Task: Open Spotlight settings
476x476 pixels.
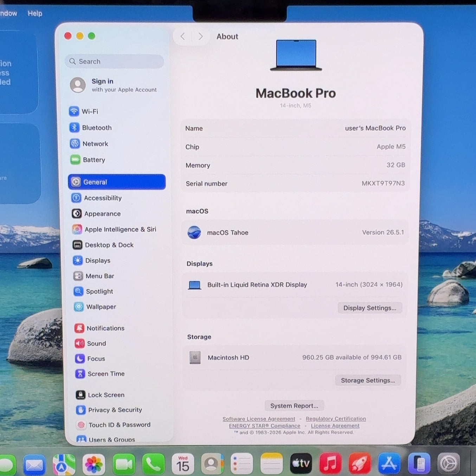Action: click(93, 291)
